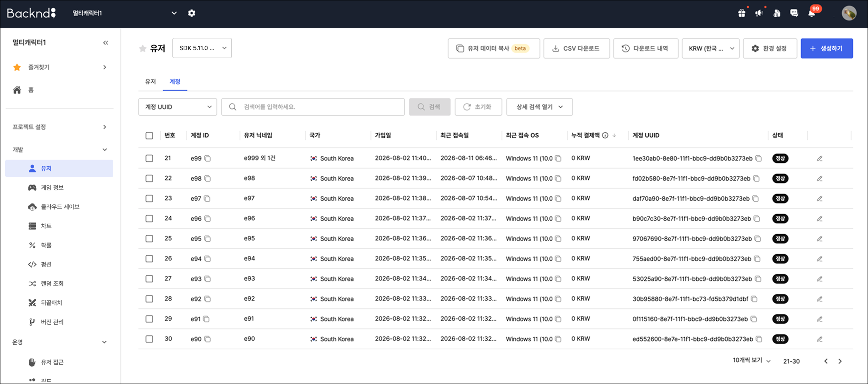868x384 pixels.
Task: Open SDK 5.11.0 version dropdown
Action: click(202, 48)
